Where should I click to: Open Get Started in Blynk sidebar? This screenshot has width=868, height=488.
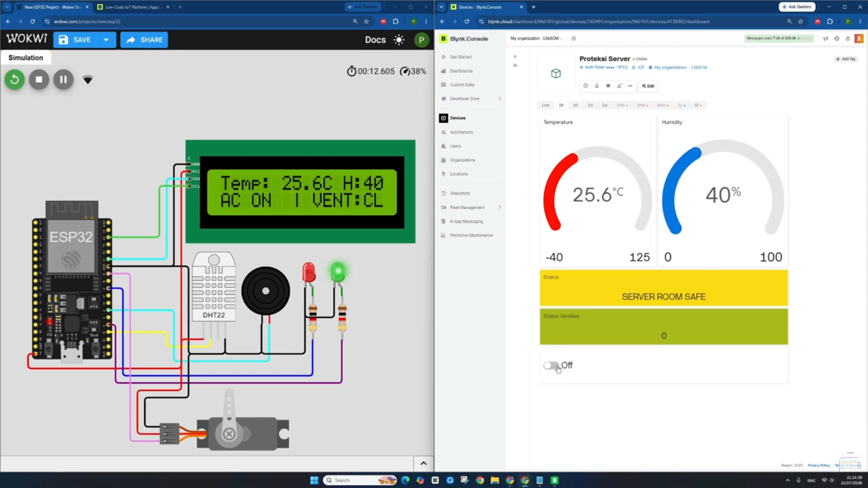461,57
